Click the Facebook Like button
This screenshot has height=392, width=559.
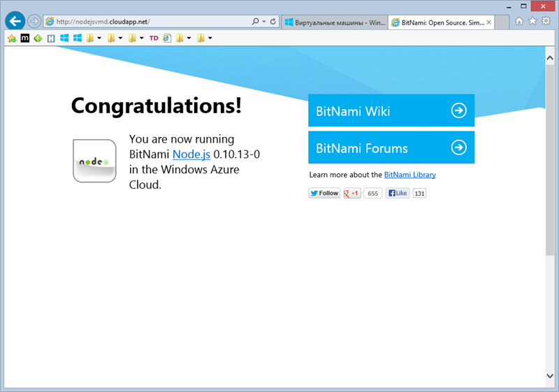(398, 193)
